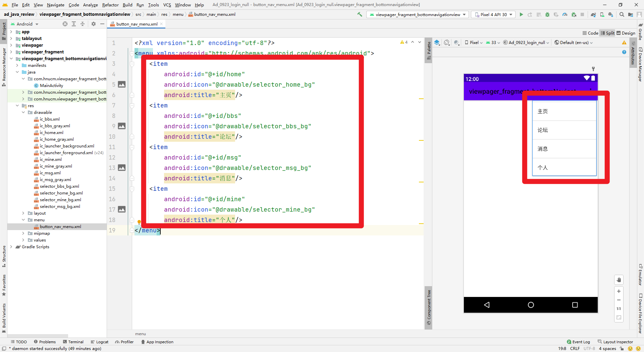Open the API 33 version dropdown

tap(493, 42)
